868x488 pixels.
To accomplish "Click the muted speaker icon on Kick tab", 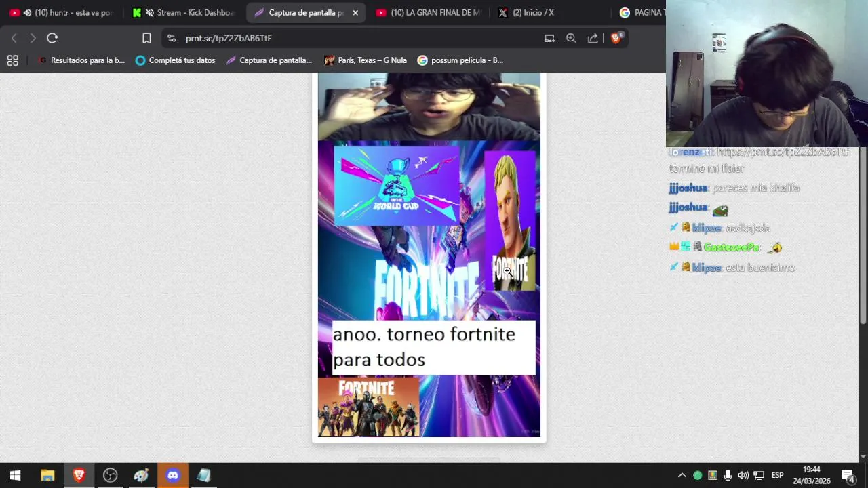I will pos(149,12).
